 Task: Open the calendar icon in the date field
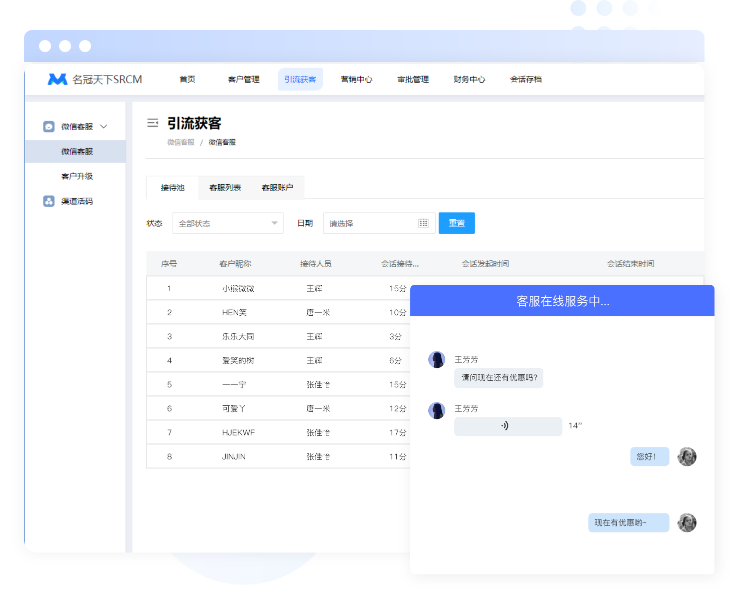click(x=423, y=223)
